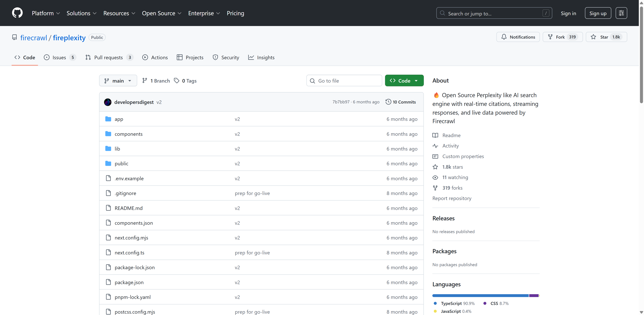Viewport: 644px width, 315px height.
Task: Switch to the Pull requests tab
Action: click(109, 58)
